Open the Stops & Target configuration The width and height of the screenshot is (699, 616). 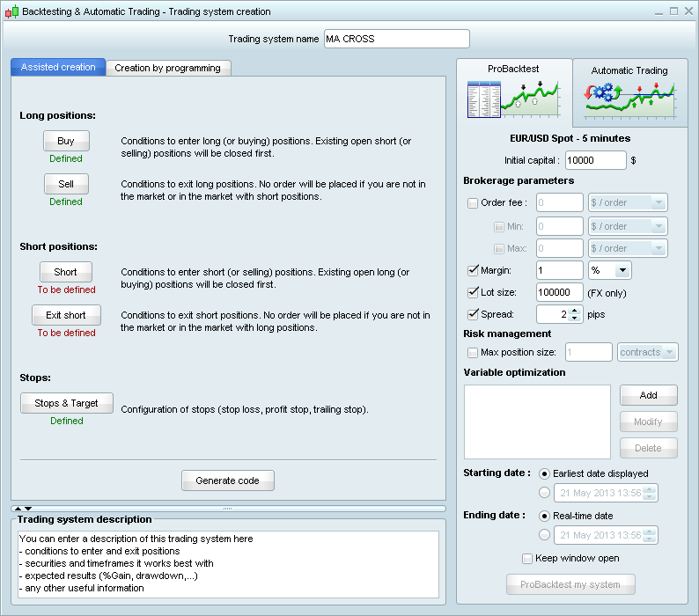tap(66, 403)
